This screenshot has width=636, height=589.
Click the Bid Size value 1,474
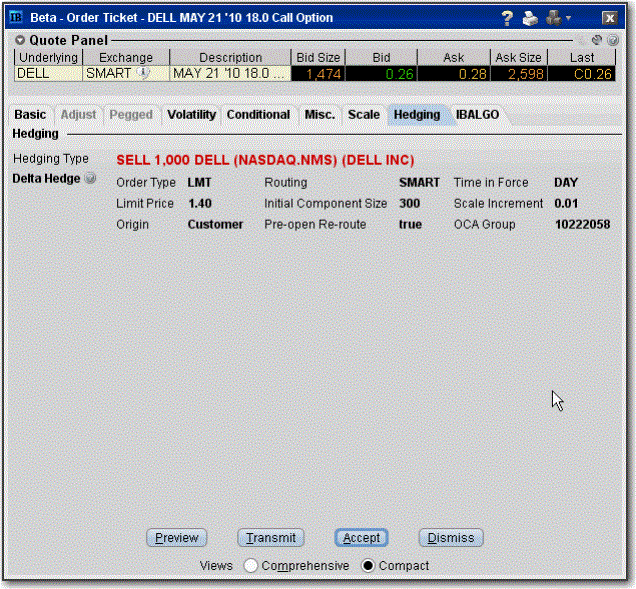click(318, 74)
